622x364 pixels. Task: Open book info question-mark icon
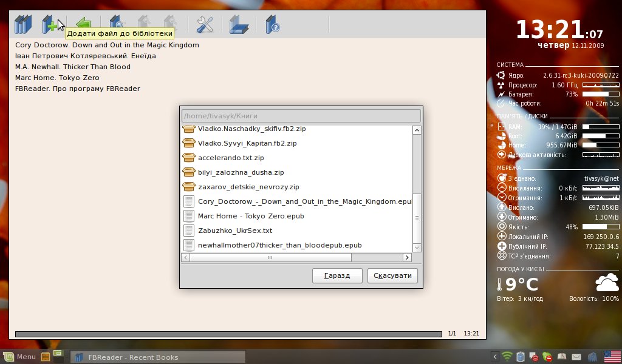click(273, 24)
